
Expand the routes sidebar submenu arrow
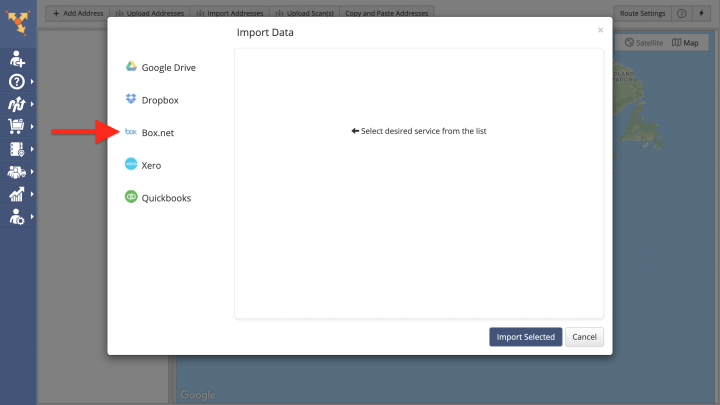pos(32,104)
